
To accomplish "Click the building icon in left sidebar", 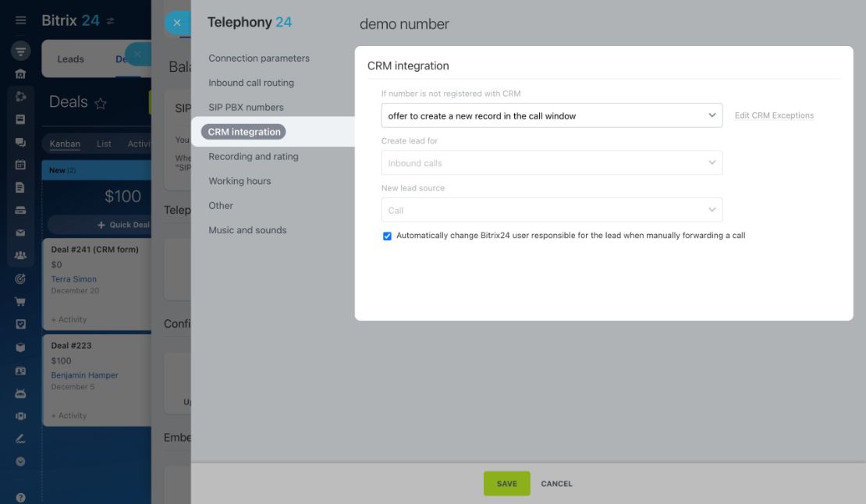I will (x=20, y=74).
